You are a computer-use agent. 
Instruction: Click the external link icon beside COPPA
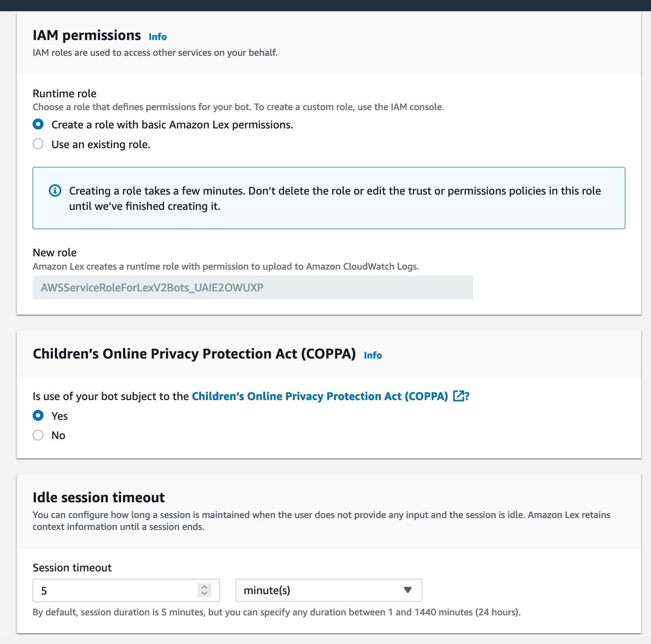point(459,396)
